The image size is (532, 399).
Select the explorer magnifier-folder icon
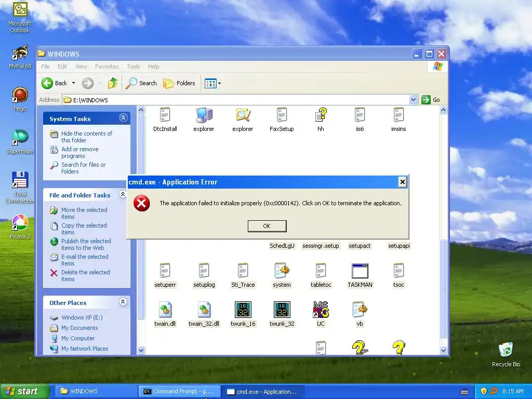[243, 115]
